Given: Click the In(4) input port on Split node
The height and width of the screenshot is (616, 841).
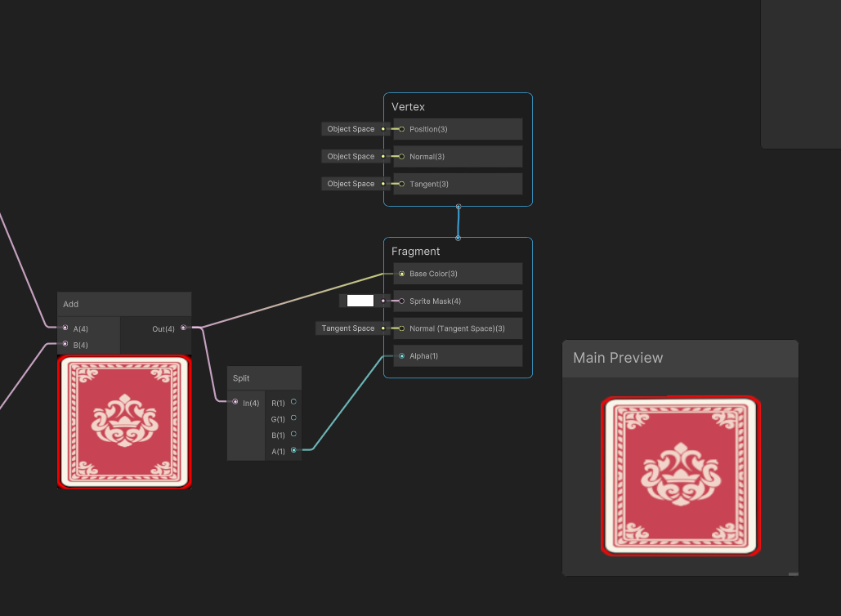Looking at the screenshot, I should 235,402.
